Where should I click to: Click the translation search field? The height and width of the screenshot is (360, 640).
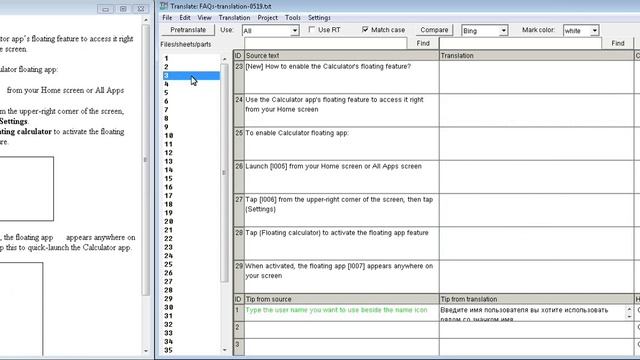(520, 43)
